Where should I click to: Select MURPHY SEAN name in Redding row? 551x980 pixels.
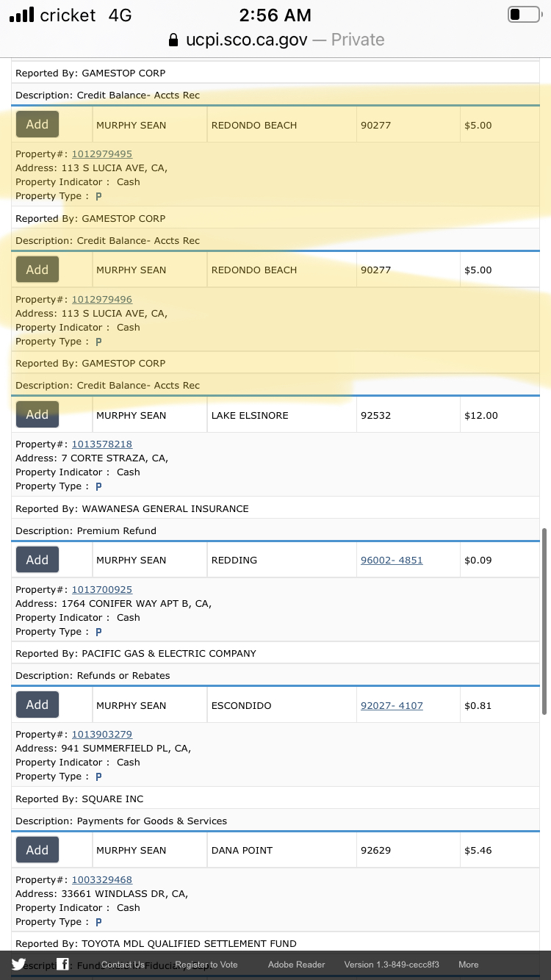[x=132, y=561]
